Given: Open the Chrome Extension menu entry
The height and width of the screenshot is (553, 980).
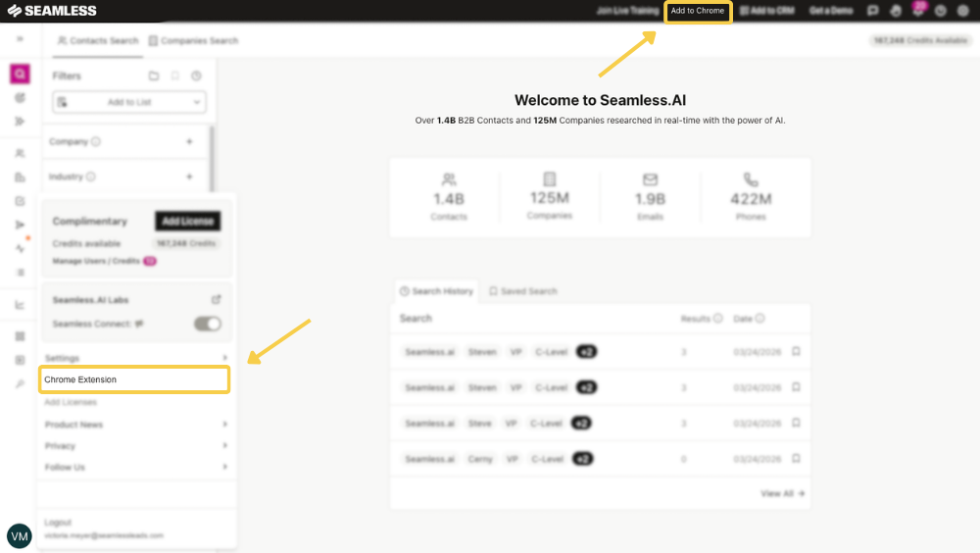Looking at the screenshot, I should click(134, 379).
